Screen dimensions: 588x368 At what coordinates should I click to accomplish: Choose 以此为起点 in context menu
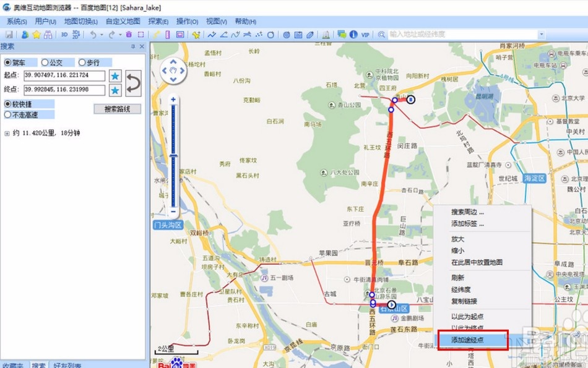point(482,317)
